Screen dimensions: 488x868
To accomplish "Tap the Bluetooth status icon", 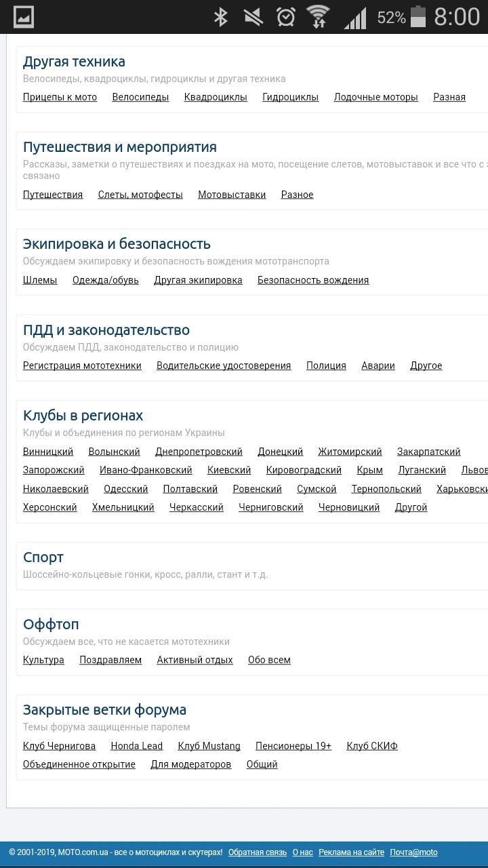I will [221, 17].
